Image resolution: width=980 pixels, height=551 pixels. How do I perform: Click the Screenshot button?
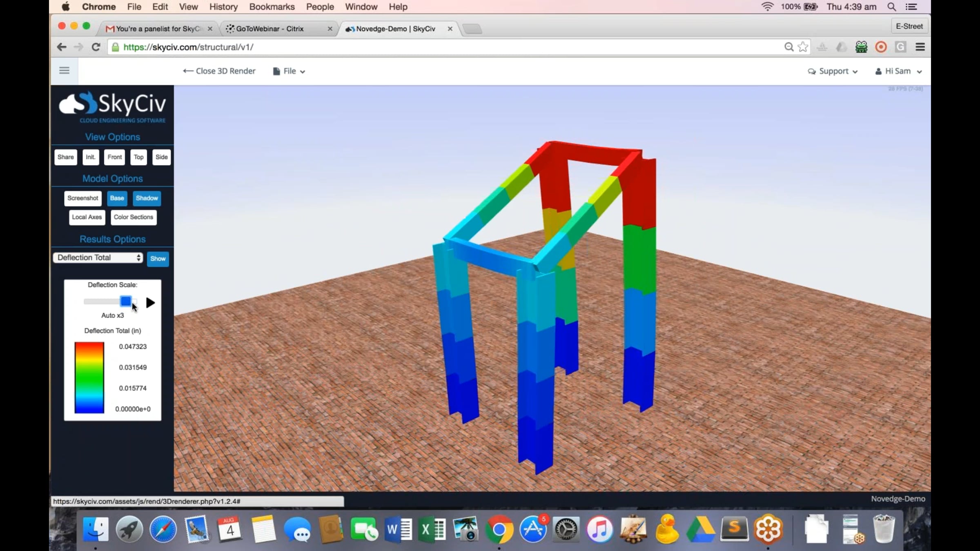82,198
